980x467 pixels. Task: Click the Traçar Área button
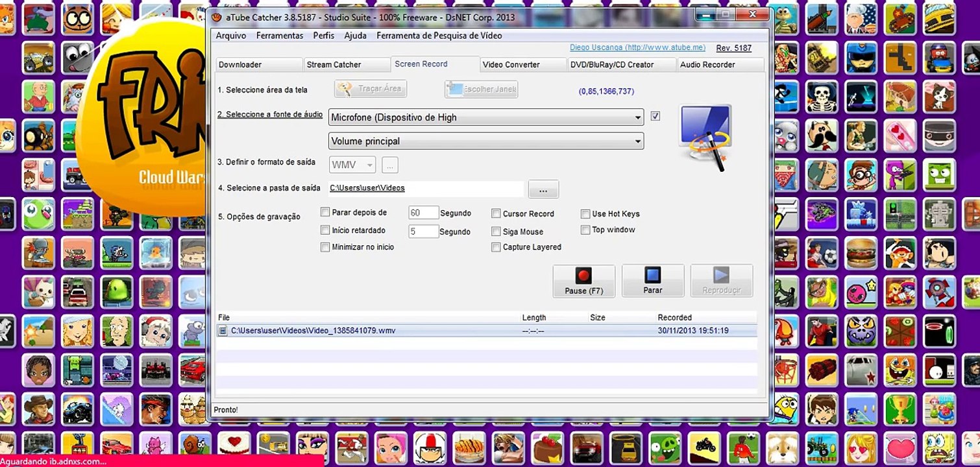(371, 89)
